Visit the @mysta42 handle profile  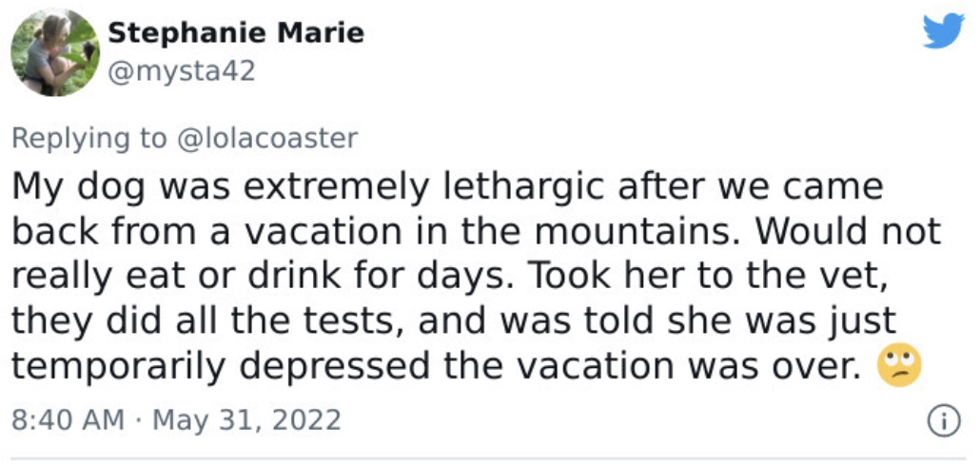coord(181,72)
